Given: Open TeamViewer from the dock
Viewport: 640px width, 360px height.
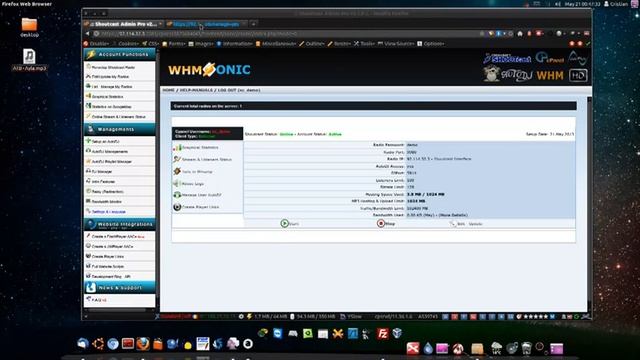Looking at the screenshot, I should pos(278,333).
